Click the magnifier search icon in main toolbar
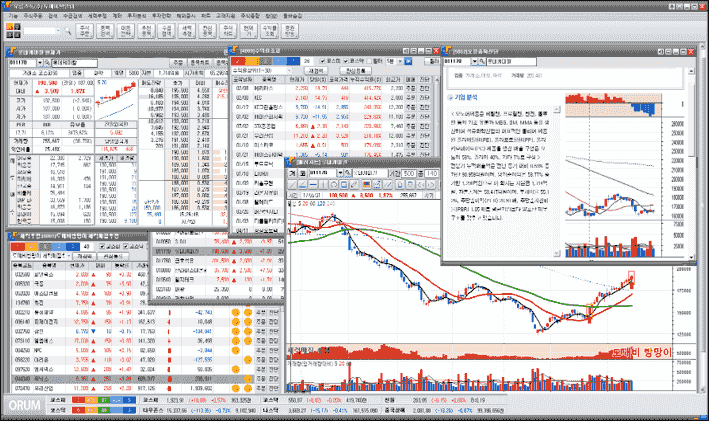This screenshot has height=421, width=709. (x=68, y=31)
